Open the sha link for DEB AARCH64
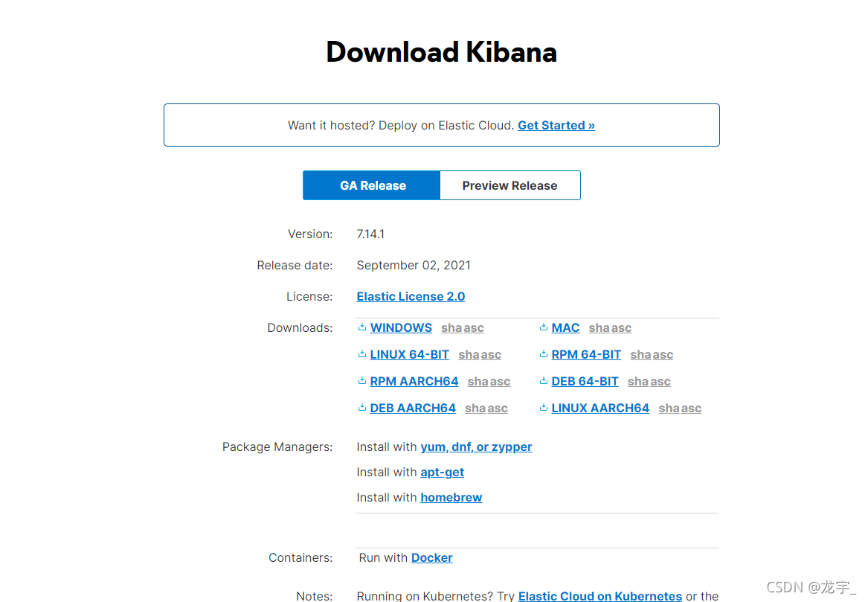This screenshot has height=602, width=868. click(475, 409)
